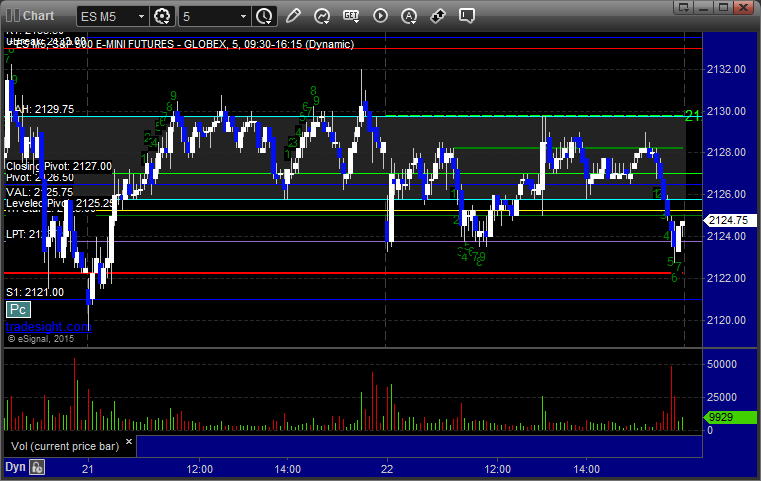Close the chart window
This screenshot has width=761, height=481.
[743, 7]
